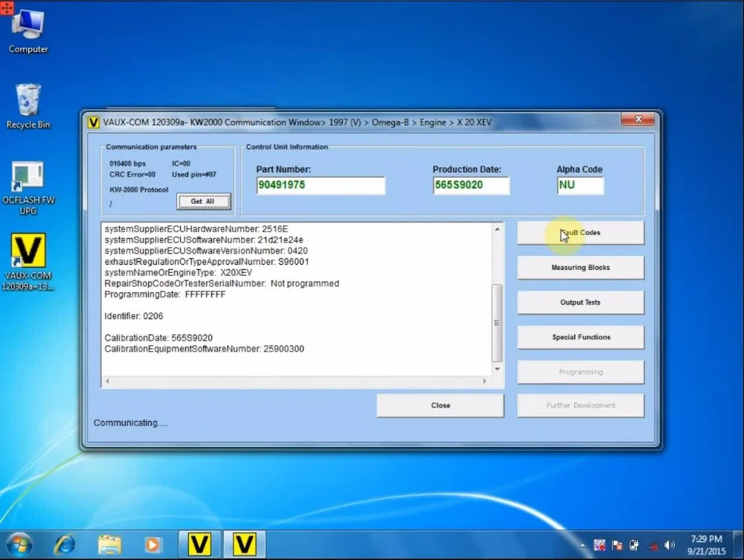The image size is (744, 560).
Task: Open Windows Explorer from the taskbar
Action: pyautogui.click(x=109, y=545)
